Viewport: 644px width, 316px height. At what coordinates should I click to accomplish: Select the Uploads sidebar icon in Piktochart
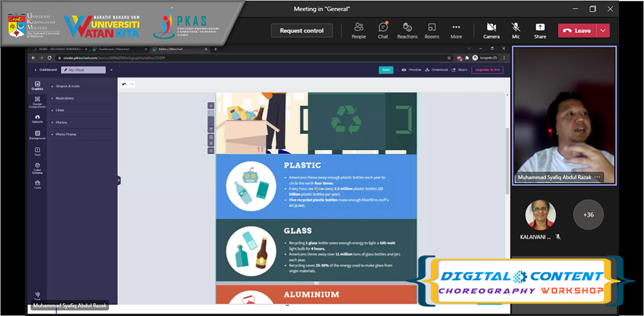click(38, 118)
